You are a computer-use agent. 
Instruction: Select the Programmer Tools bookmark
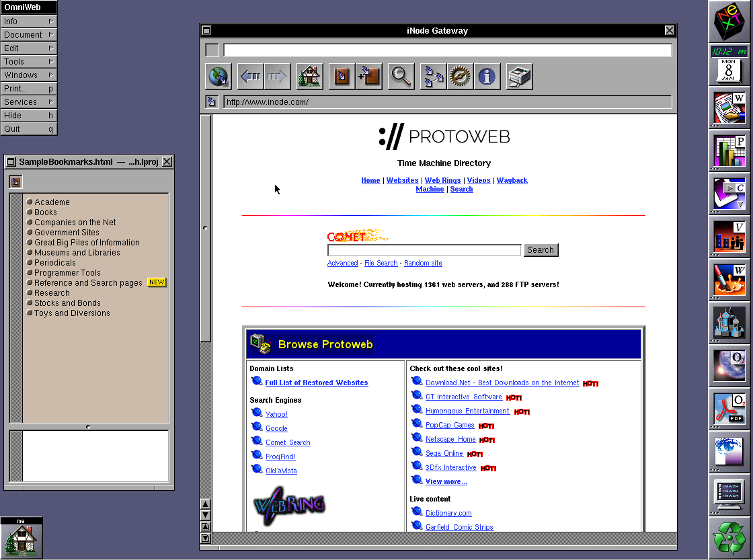(x=67, y=273)
